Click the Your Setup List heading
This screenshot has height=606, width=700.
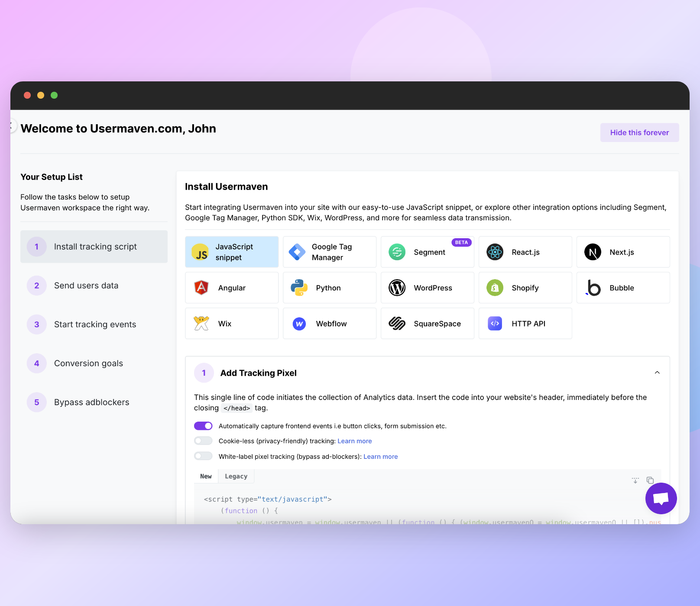pos(52,177)
